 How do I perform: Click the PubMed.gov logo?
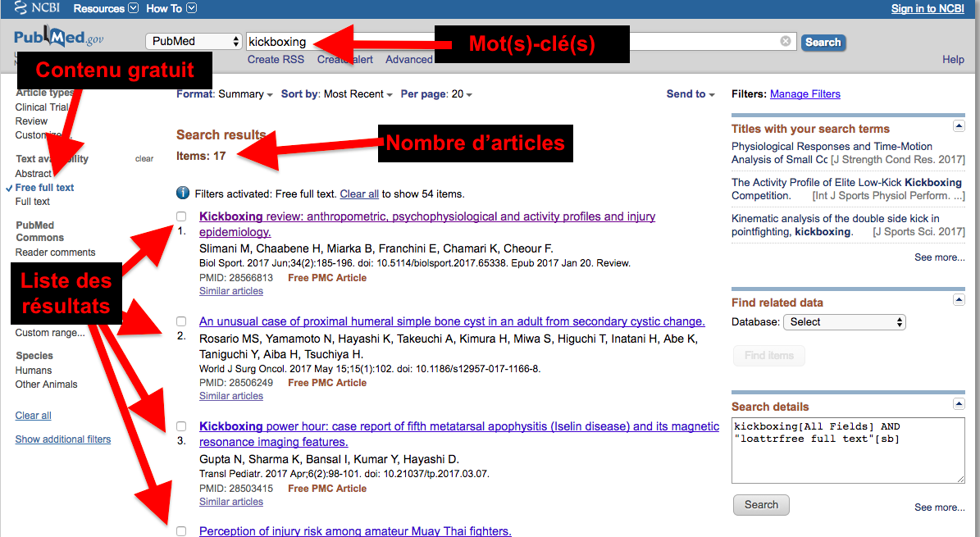[x=59, y=39]
